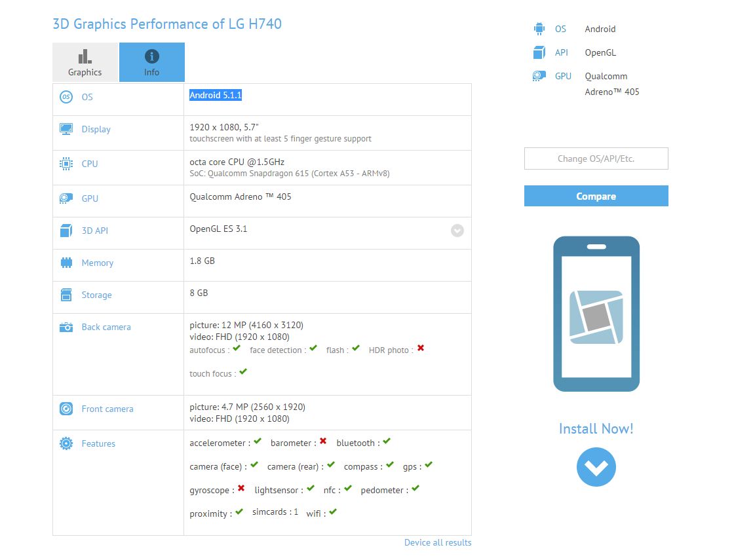Click the gyroscope red cross mark
Viewport: 734px width, 560px height.
(241, 489)
